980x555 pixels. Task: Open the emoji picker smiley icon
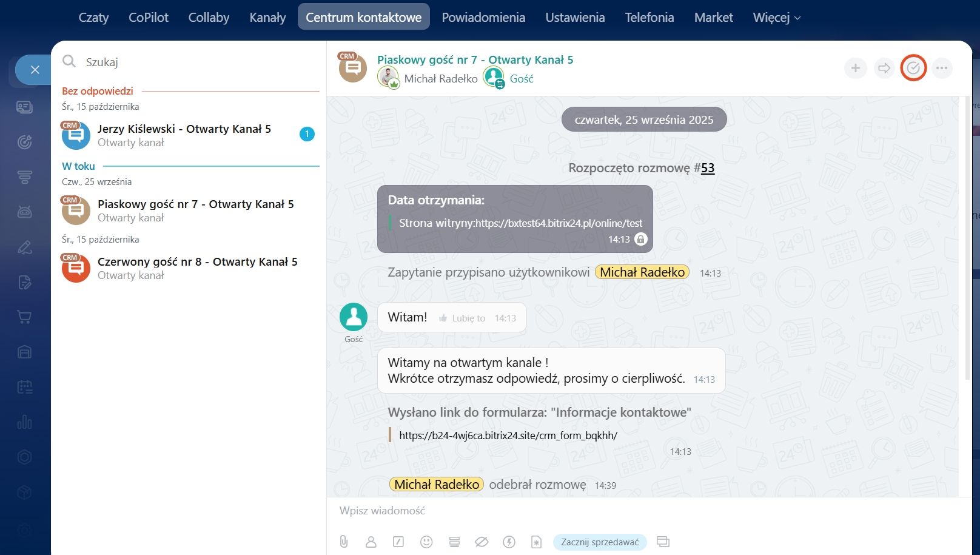[x=426, y=542]
